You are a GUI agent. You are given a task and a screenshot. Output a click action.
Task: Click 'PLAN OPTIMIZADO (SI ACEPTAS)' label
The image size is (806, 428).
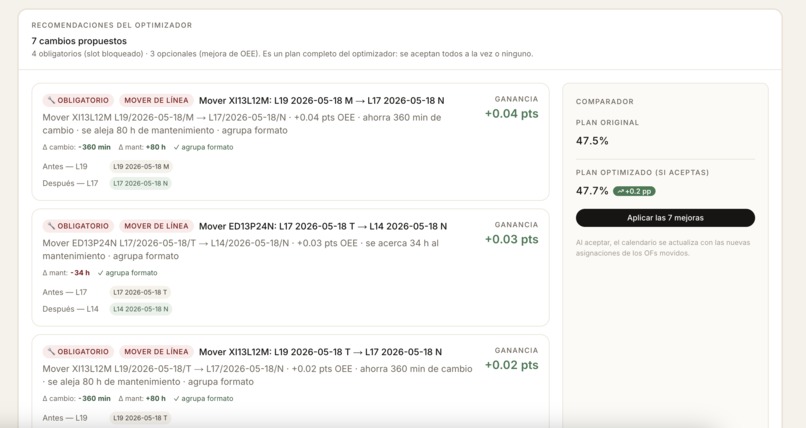point(642,173)
